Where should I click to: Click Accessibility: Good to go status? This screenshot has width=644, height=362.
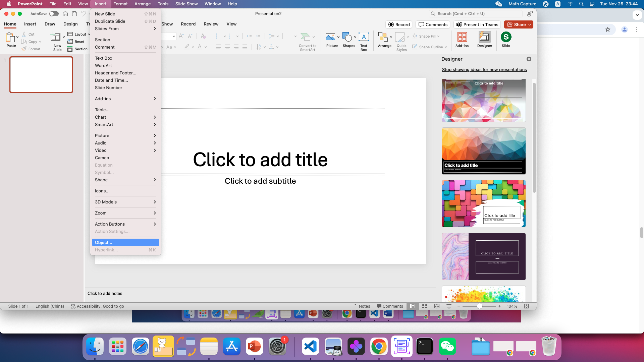coord(97,306)
